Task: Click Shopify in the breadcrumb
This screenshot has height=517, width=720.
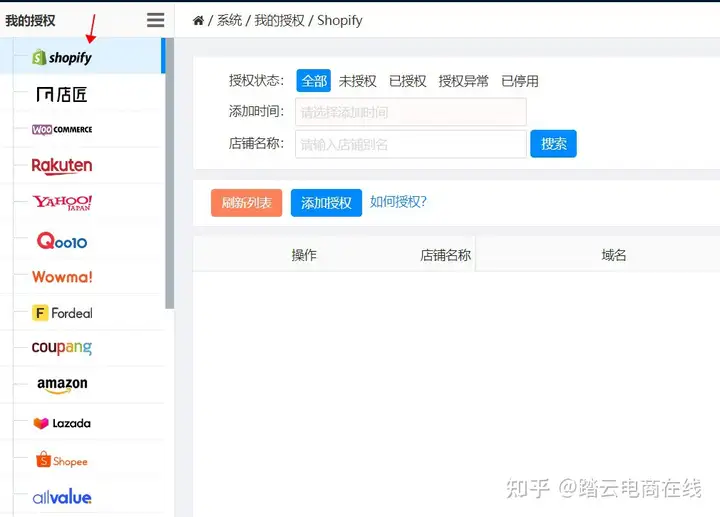Action: pyautogui.click(x=340, y=20)
